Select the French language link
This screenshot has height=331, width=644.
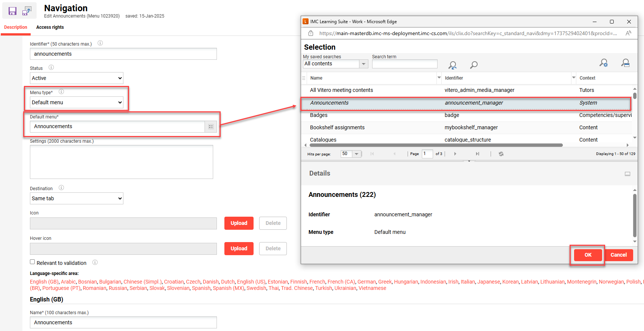pyautogui.click(x=317, y=282)
